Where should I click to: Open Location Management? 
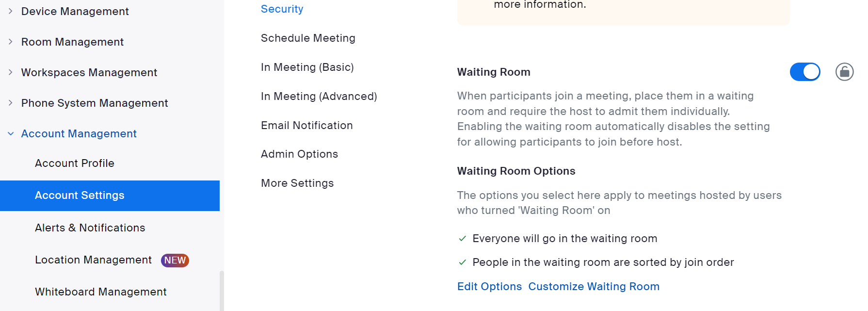(93, 260)
